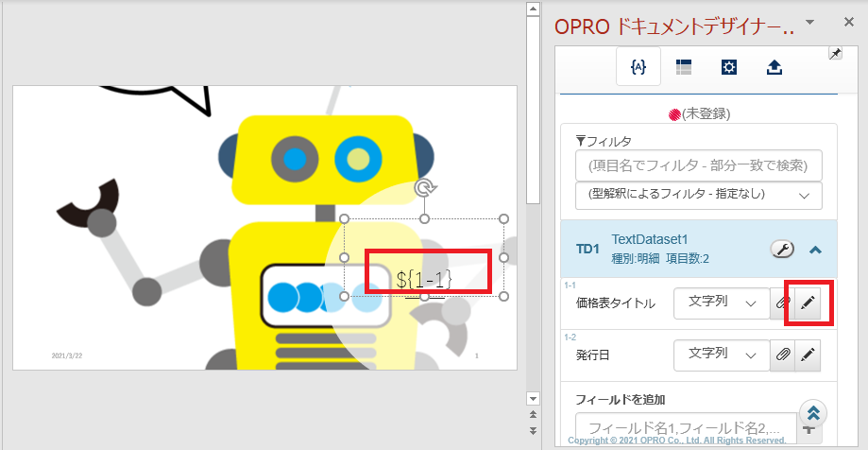Open the gear settings tab
This screenshot has height=450, width=868.
click(729, 68)
